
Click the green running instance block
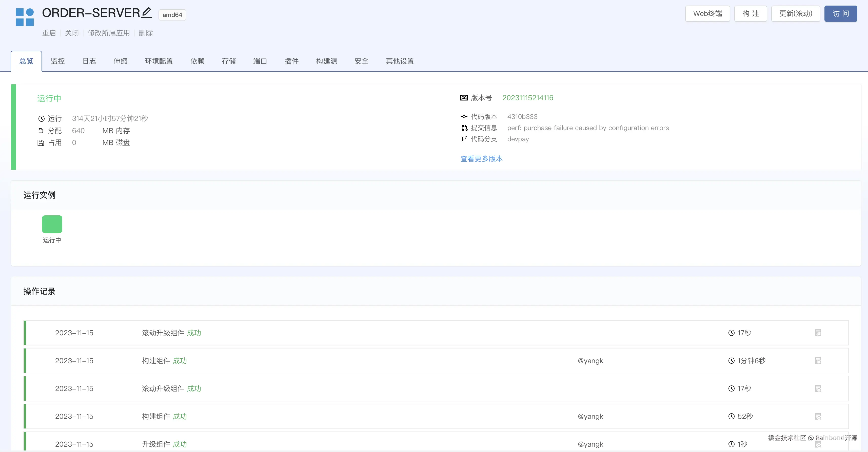[52, 224]
